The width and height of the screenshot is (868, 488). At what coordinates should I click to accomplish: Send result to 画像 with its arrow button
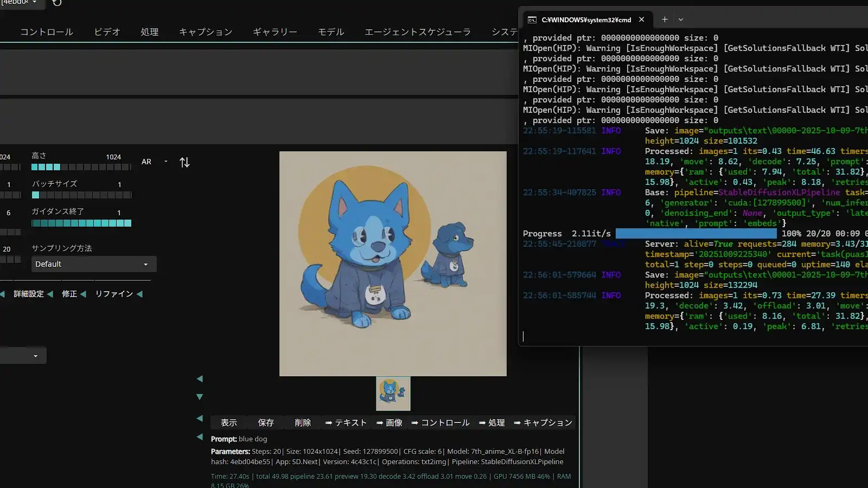click(x=390, y=422)
